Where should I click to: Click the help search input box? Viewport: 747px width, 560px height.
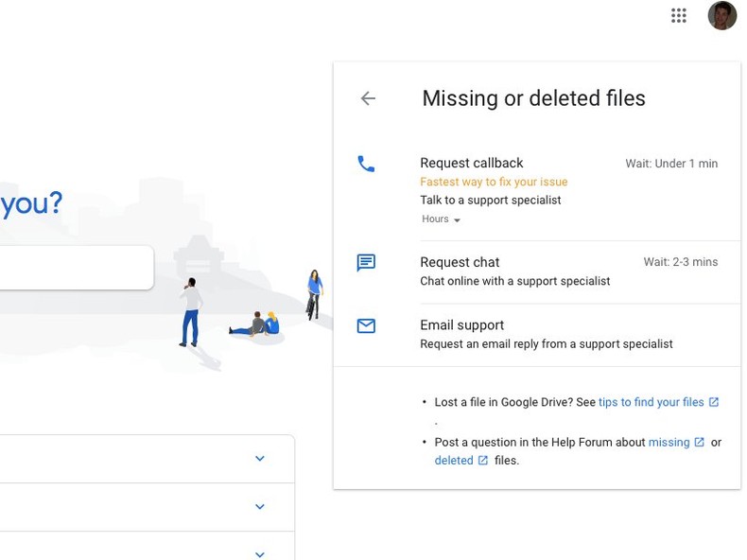76,268
